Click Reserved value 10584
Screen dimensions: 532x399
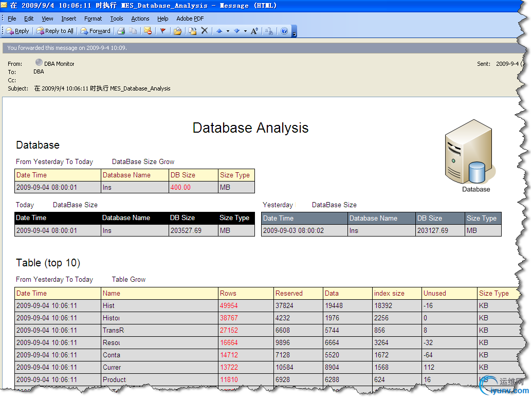pos(284,367)
